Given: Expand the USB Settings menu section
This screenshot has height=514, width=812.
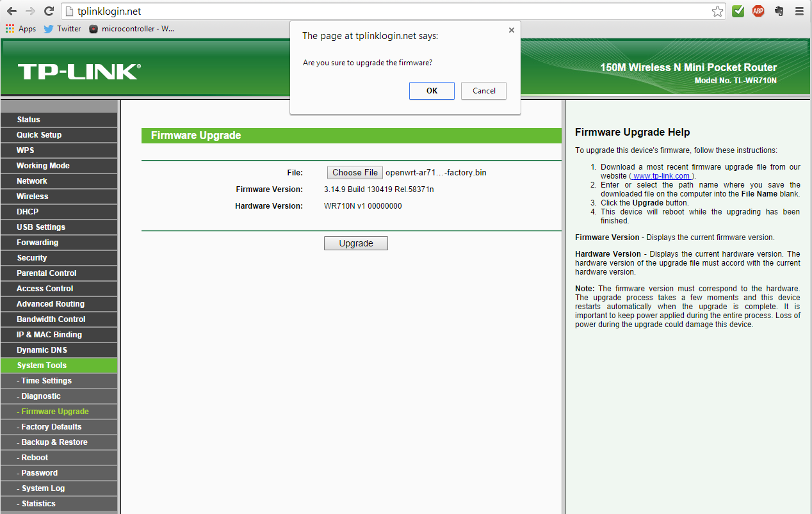Looking at the screenshot, I should (x=41, y=227).
